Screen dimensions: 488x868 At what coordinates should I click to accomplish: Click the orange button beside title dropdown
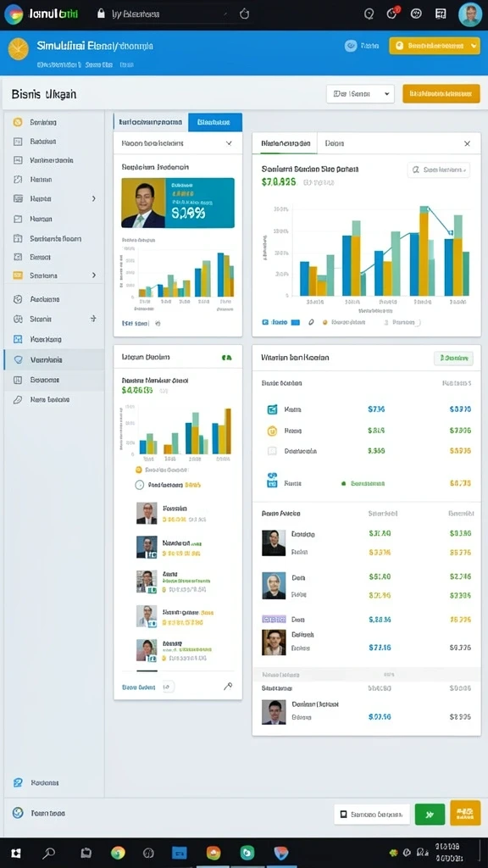pos(441,94)
